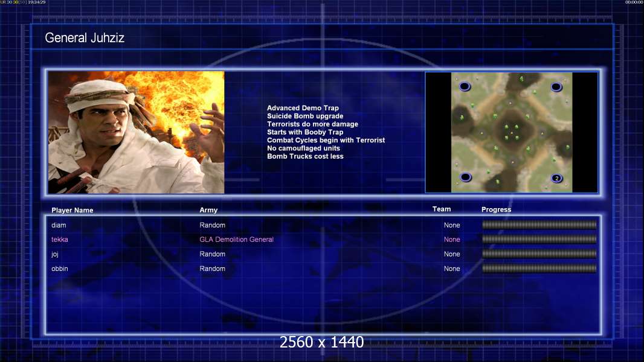Select the start position marker numbered 2
The width and height of the screenshot is (644, 362).
(x=556, y=179)
